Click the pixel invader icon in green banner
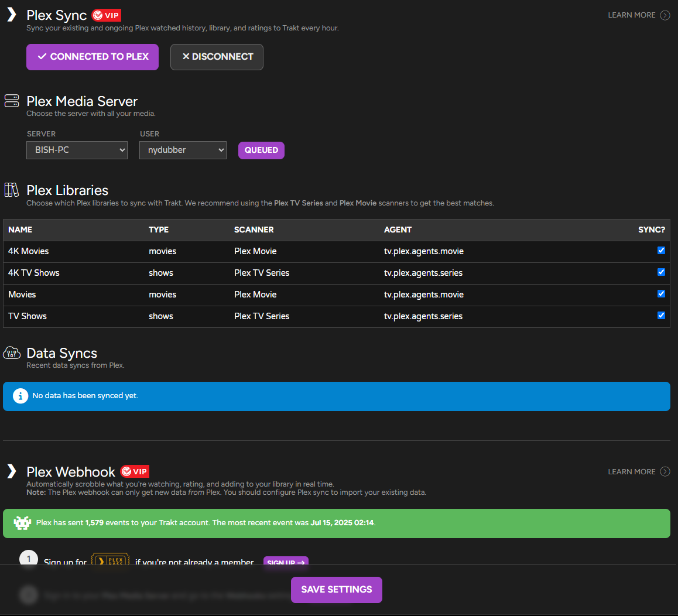 tap(22, 523)
